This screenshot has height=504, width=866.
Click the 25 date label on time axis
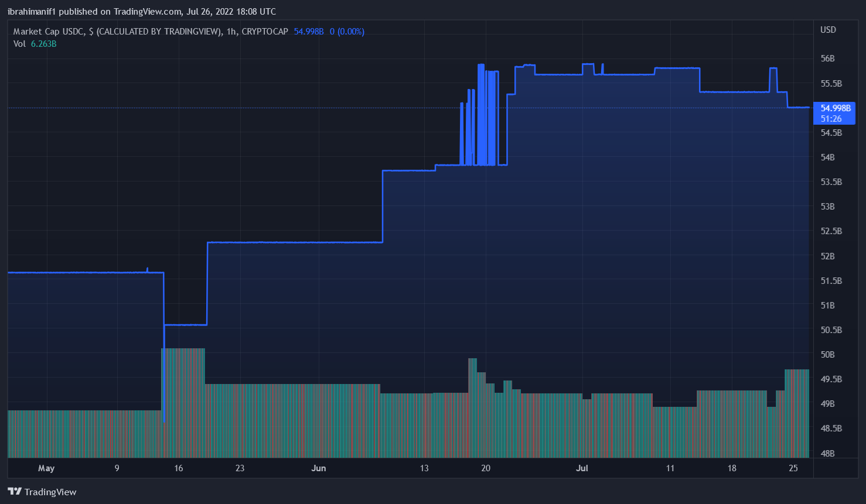pyautogui.click(x=793, y=468)
